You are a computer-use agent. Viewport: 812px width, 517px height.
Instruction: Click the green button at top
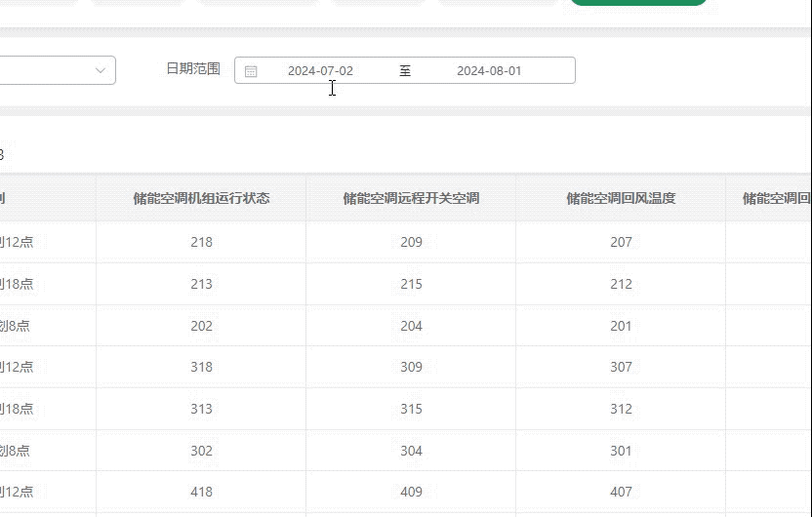click(x=638, y=3)
